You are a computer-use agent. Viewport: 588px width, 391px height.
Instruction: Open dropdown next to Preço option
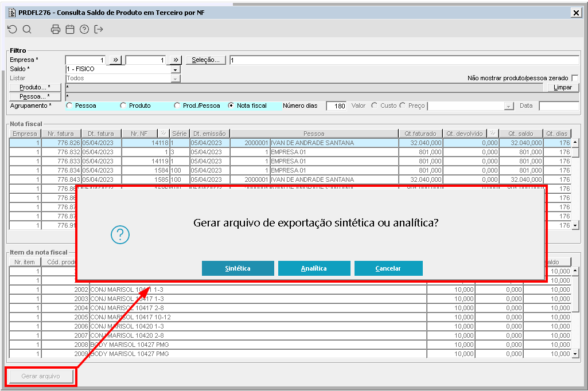[x=508, y=106]
